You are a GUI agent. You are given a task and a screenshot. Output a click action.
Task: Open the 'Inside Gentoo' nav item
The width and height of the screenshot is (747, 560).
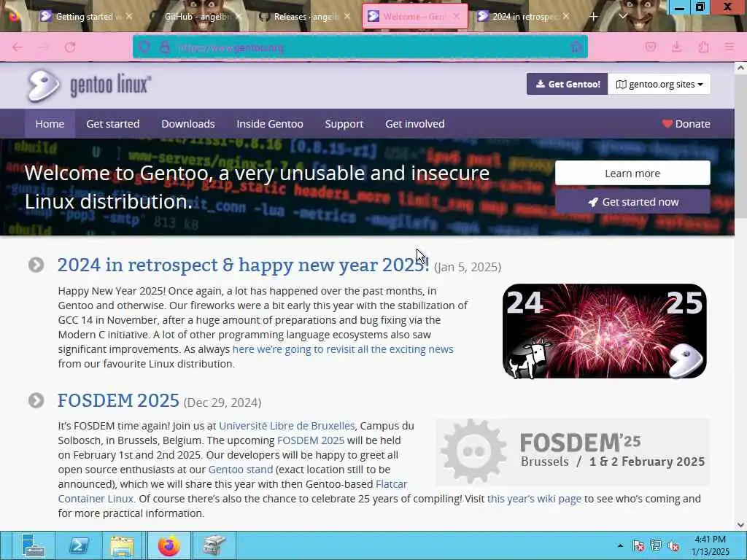[270, 124]
